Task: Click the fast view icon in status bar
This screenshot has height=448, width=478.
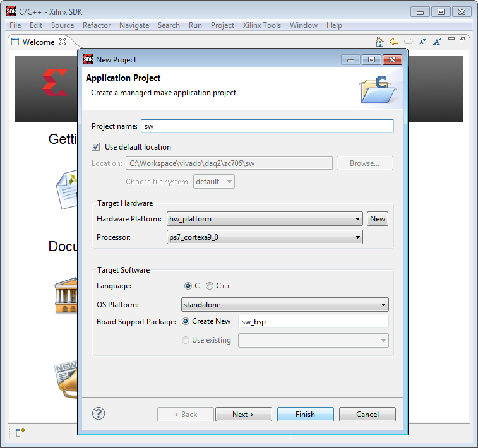Action: [x=20, y=432]
